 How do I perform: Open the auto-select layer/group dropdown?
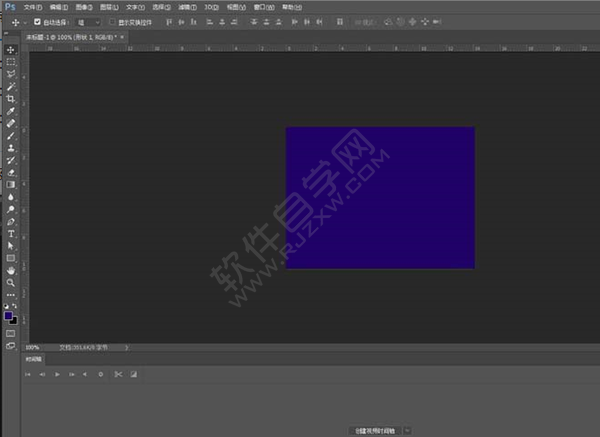pos(90,21)
